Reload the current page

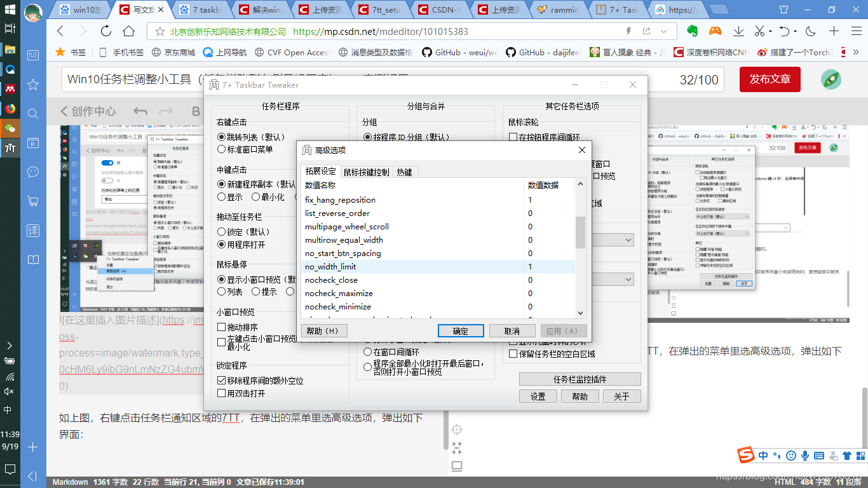(x=106, y=31)
